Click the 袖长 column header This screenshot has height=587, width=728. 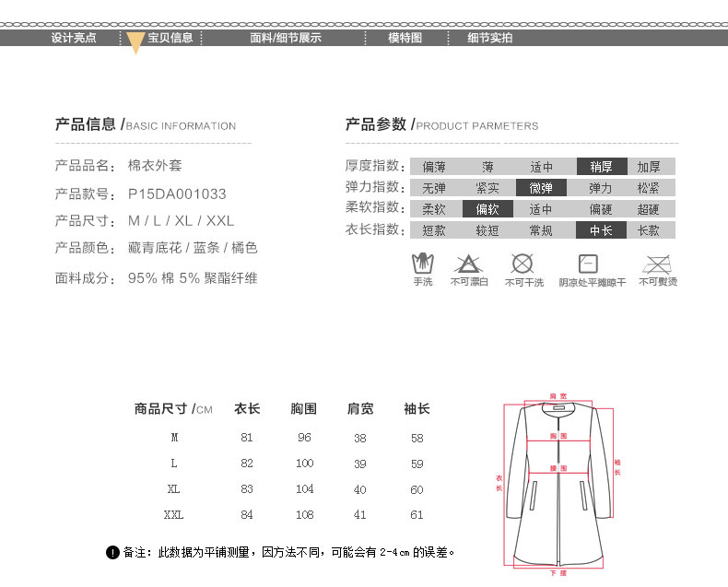417,408
